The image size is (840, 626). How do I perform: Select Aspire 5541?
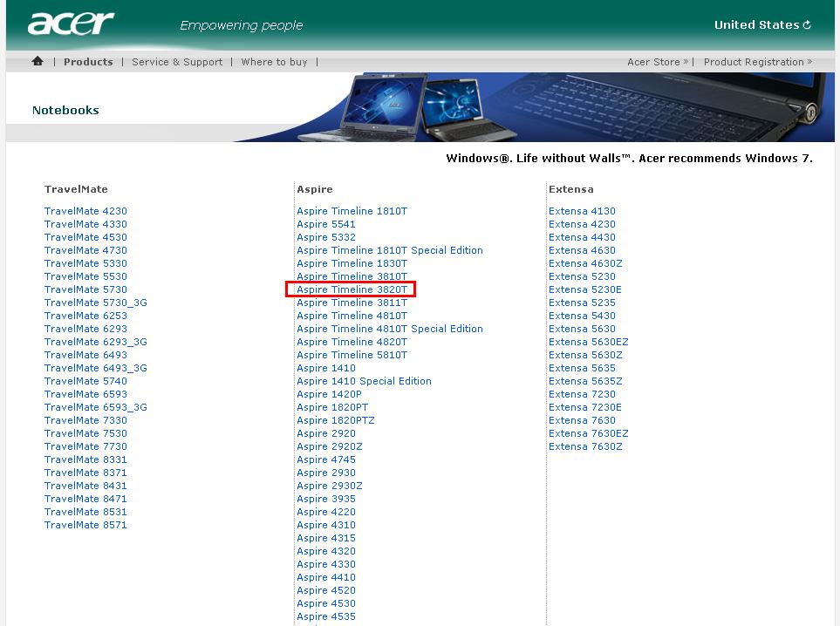coord(326,224)
